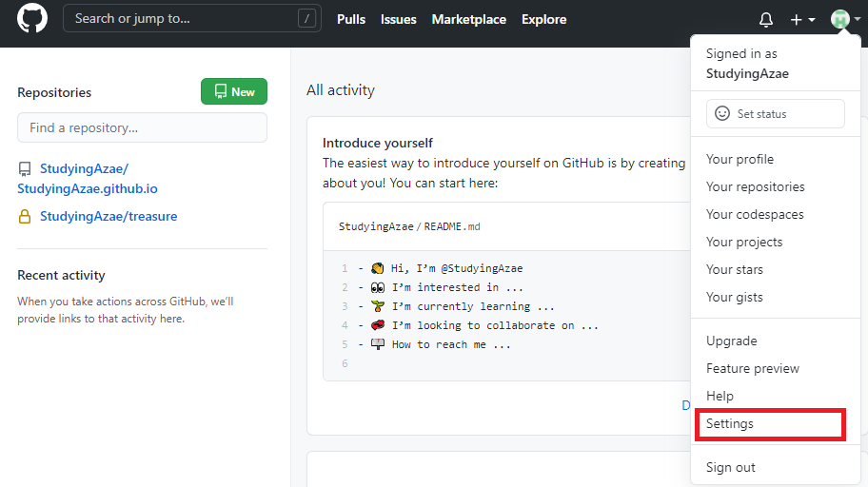Go to Issues
Image resolution: width=868 pixels, height=487 pixels.
point(398,19)
